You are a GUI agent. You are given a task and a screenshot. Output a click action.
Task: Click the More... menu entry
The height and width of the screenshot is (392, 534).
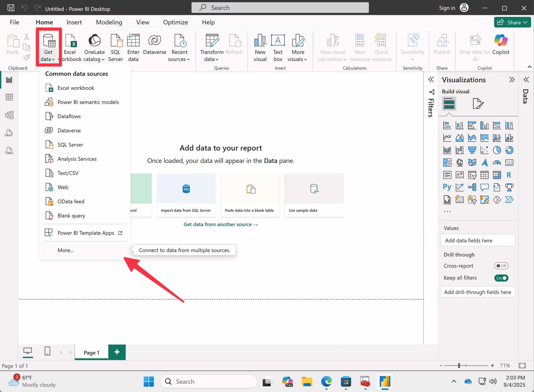65,250
